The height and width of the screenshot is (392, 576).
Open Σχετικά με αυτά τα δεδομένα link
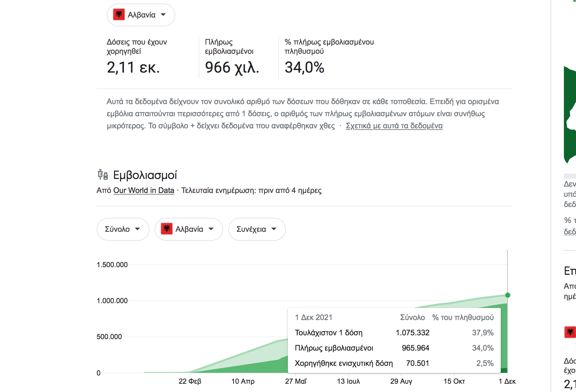394,126
